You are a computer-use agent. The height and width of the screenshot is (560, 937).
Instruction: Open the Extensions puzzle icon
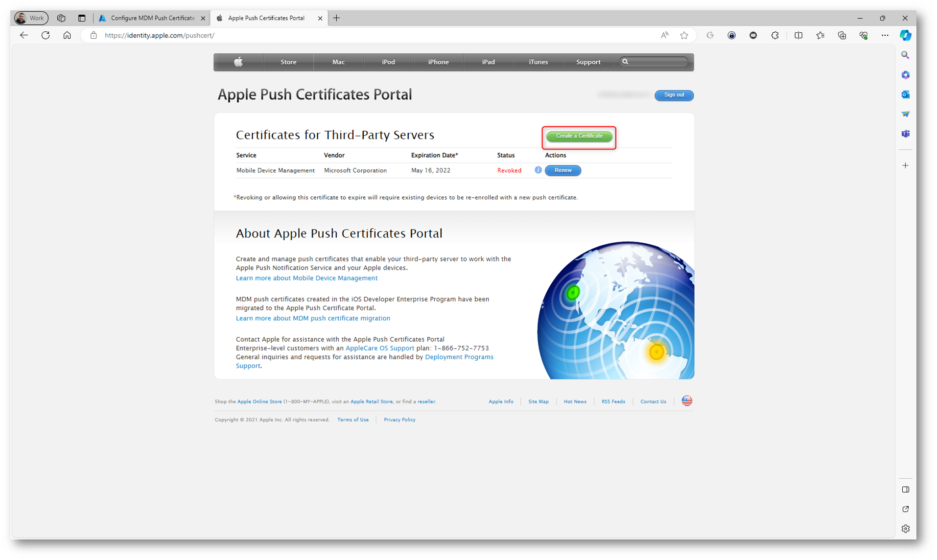click(x=775, y=35)
